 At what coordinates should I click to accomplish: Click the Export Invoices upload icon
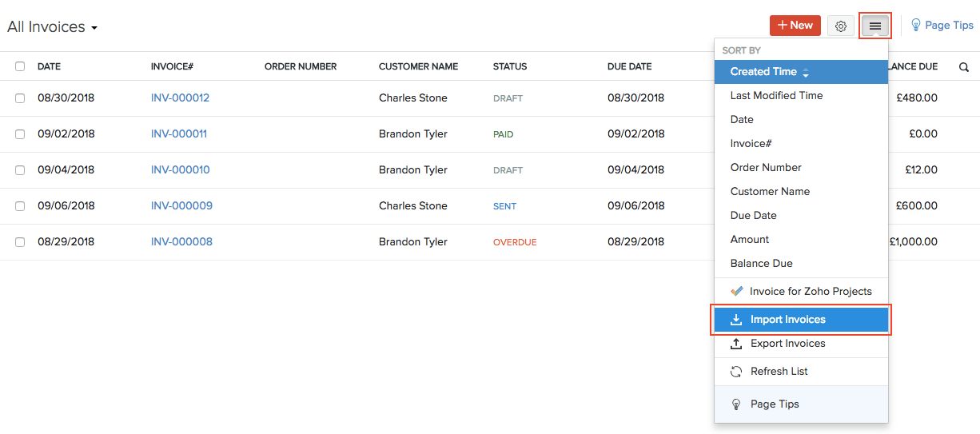coord(736,344)
